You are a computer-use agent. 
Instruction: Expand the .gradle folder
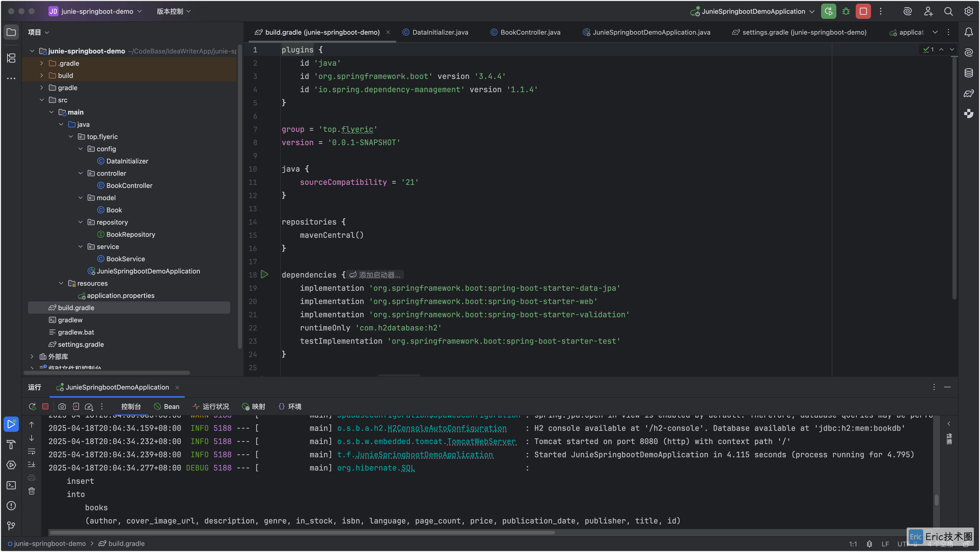(x=42, y=63)
